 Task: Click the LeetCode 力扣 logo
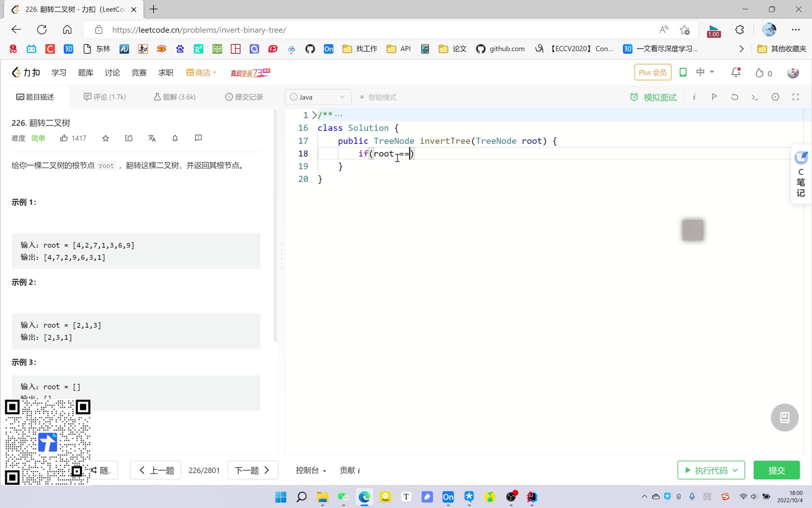26,73
